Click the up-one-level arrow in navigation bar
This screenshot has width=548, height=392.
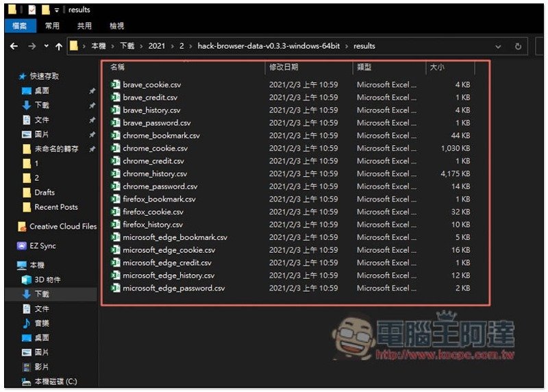tap(59, 46)
